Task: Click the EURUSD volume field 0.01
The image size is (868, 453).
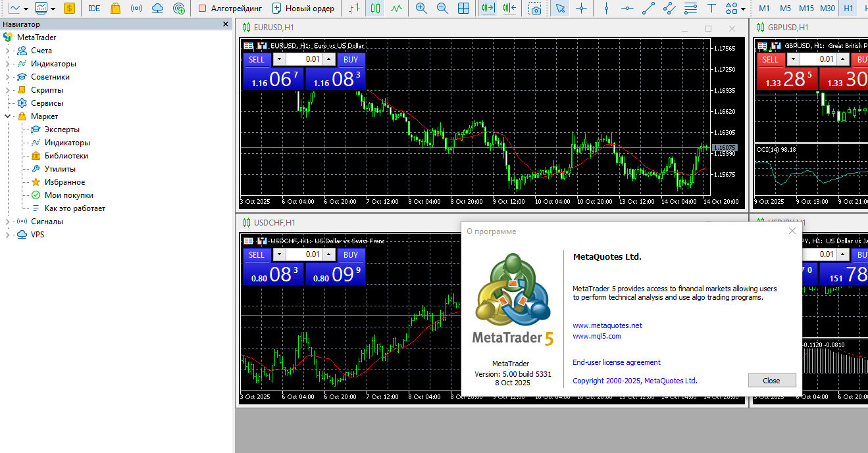Action: (x=303, y=59)
